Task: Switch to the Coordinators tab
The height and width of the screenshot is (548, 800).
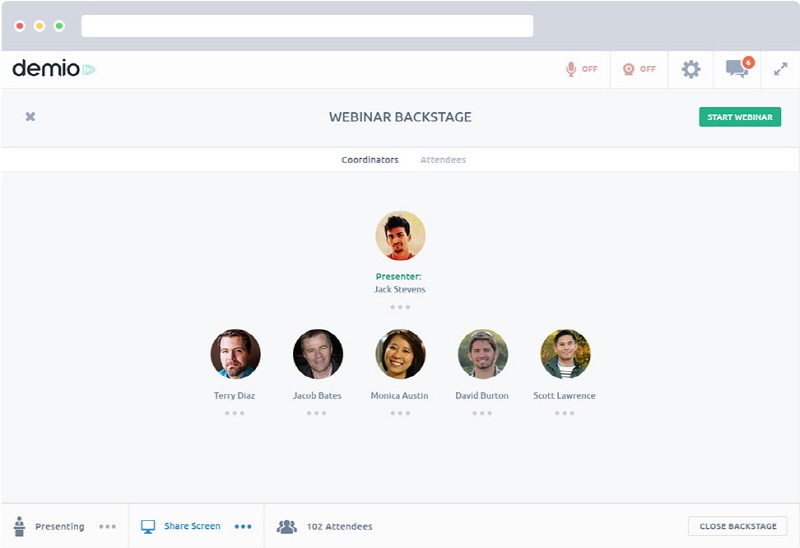Action: click(370, 160)
